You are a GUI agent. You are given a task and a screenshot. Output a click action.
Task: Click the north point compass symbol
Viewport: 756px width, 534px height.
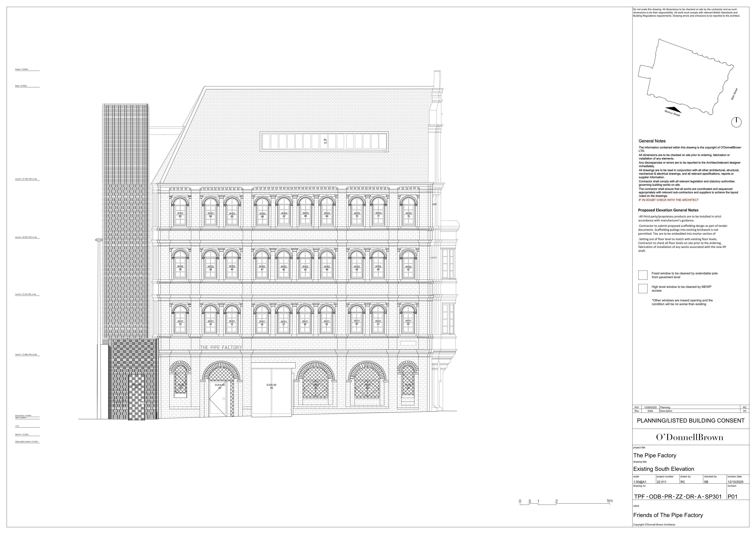point(736,122)
